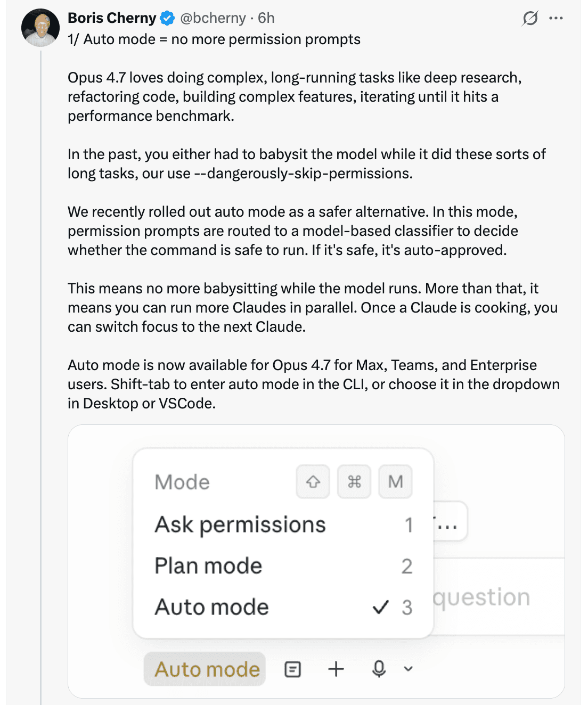The height and width of the screenshot is (705, 588).
Task: Click the M key shortcut badge
Action: 395,482
